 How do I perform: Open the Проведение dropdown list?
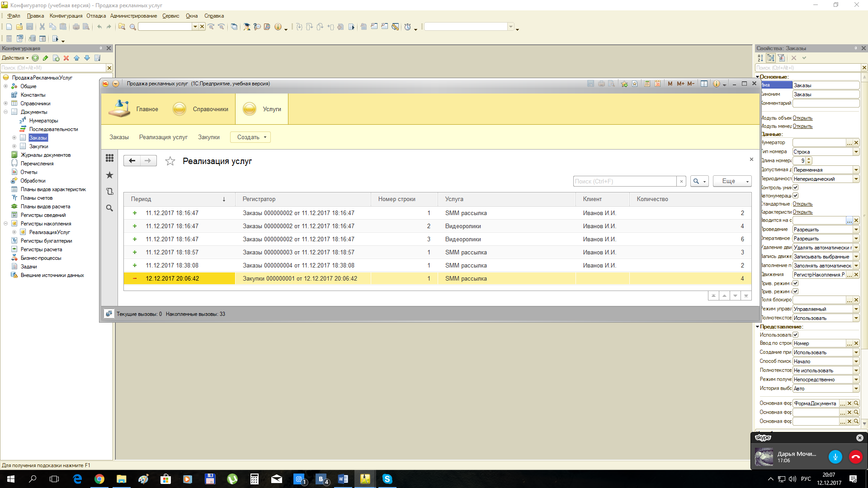[856, 230]
